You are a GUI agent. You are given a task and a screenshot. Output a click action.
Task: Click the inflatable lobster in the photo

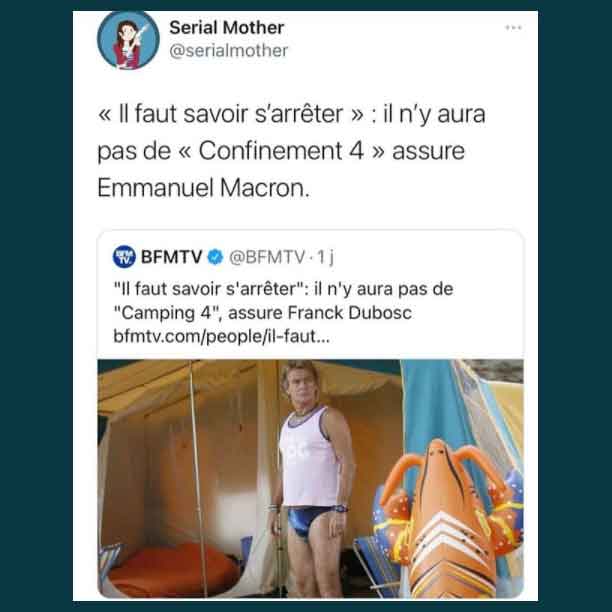(449, 519)
